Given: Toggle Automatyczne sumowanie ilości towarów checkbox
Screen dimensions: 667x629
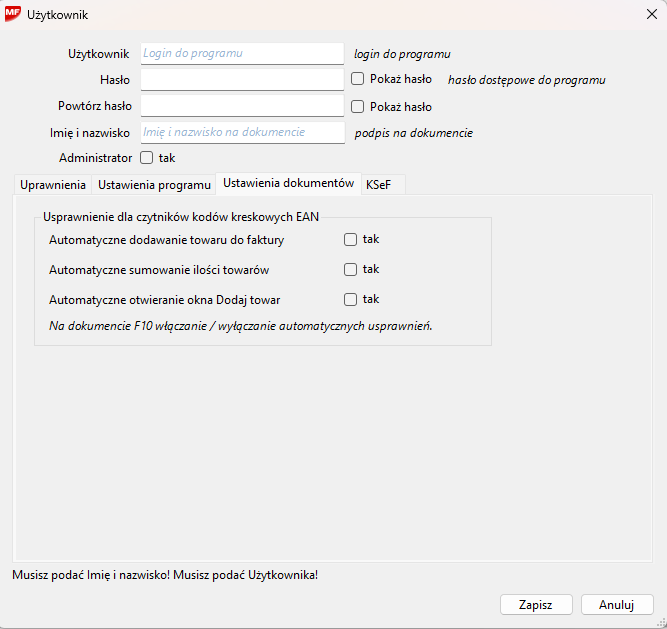Looking at the screenshot, I should [350, 269].
